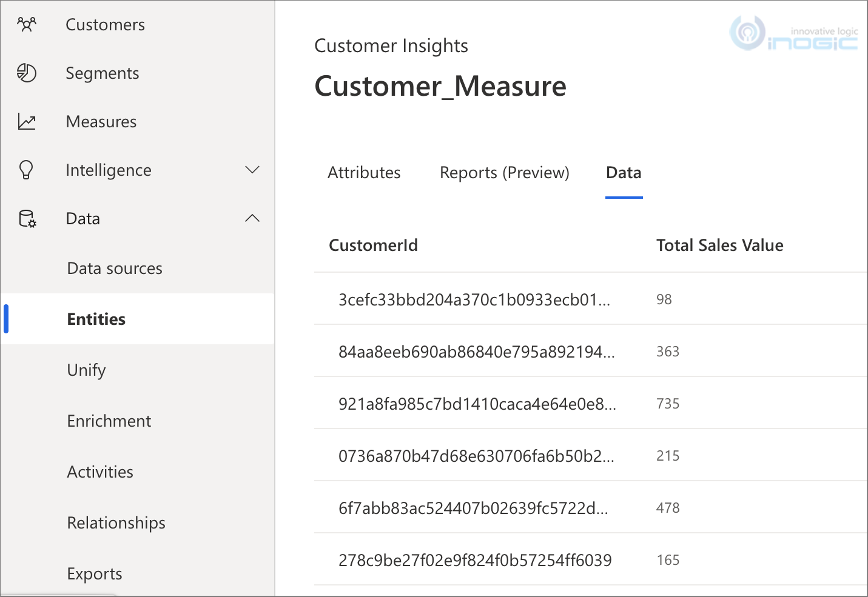
Task: Click the Intelligence lightbulb icon
Action: (x=26, y=170)
